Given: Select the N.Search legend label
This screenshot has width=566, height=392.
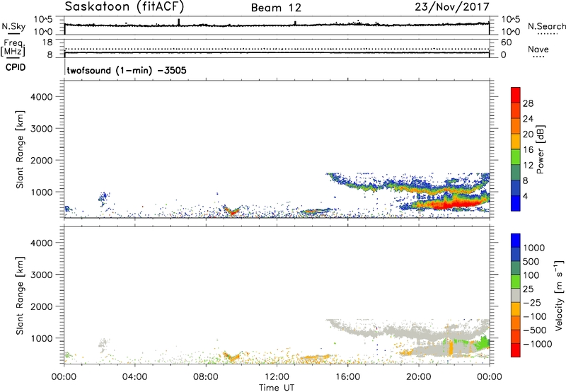Looking at the screenshot, I should (x=546, y=26).
